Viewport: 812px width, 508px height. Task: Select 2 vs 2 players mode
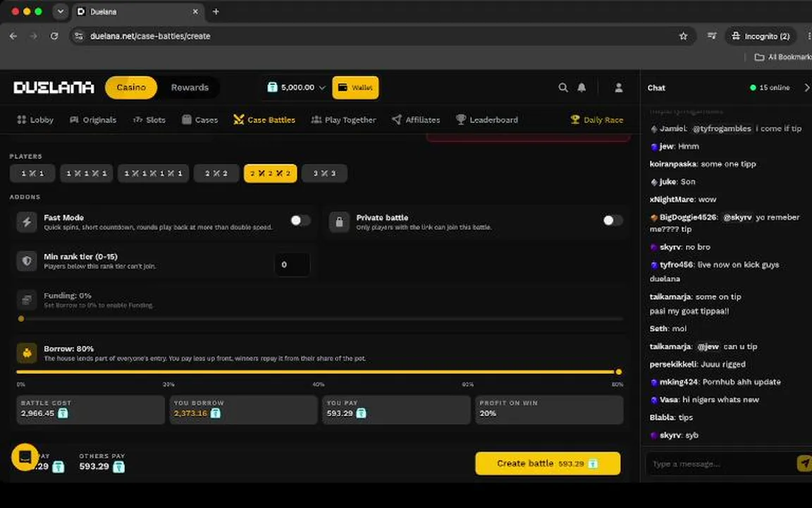point(216,173)
